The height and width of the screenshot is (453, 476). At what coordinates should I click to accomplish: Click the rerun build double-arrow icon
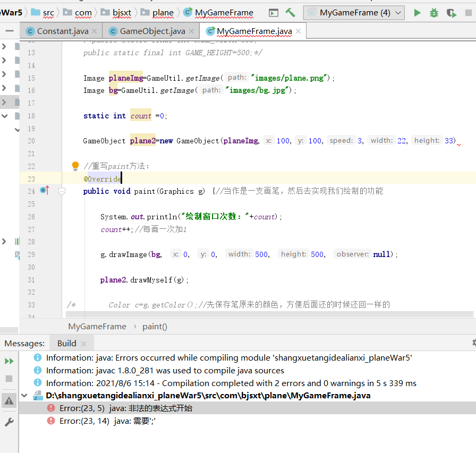[x=9, y=361]
